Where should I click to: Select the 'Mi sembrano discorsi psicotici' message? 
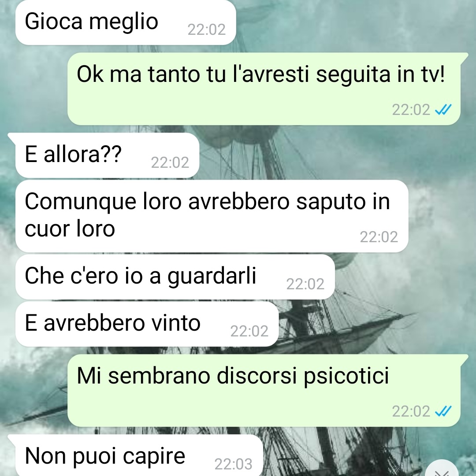point(264,391)
